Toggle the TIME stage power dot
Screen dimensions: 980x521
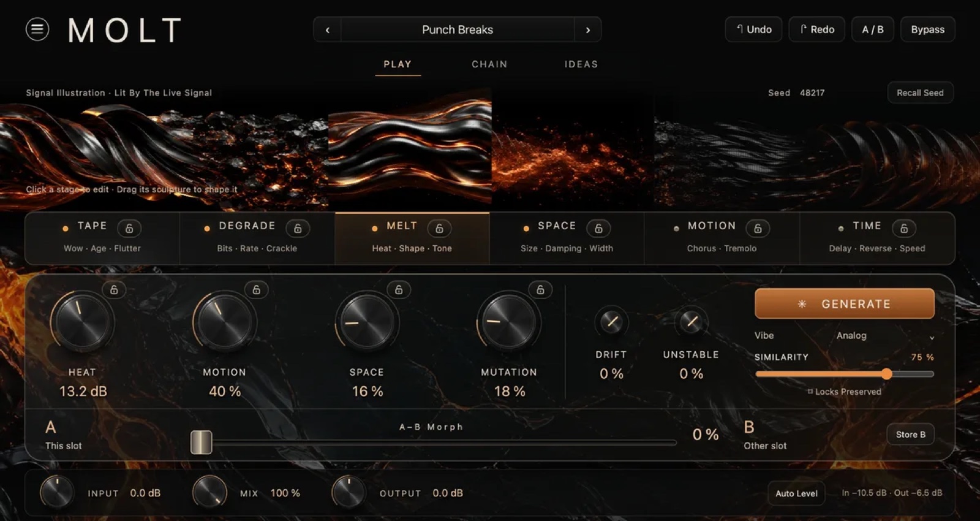[x=841, y=229]
